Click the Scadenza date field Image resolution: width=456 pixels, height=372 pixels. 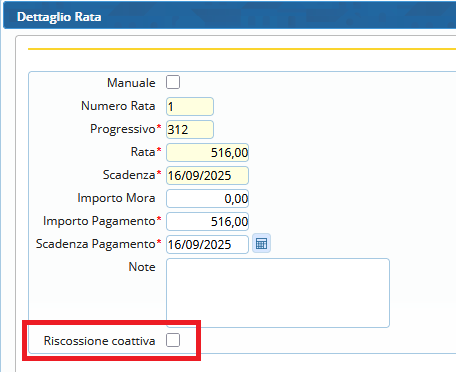(x=207, y=175)
